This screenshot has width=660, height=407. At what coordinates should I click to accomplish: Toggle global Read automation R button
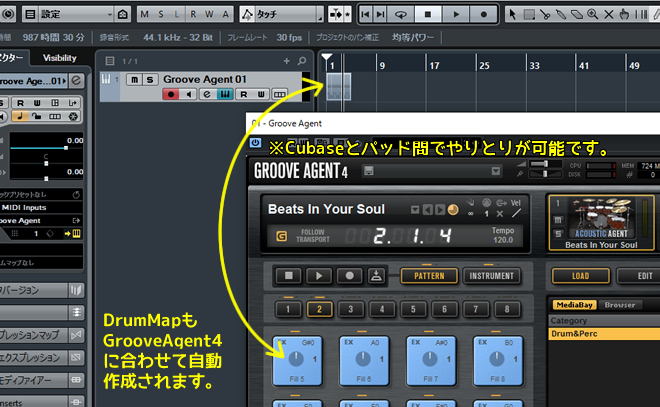193,14
